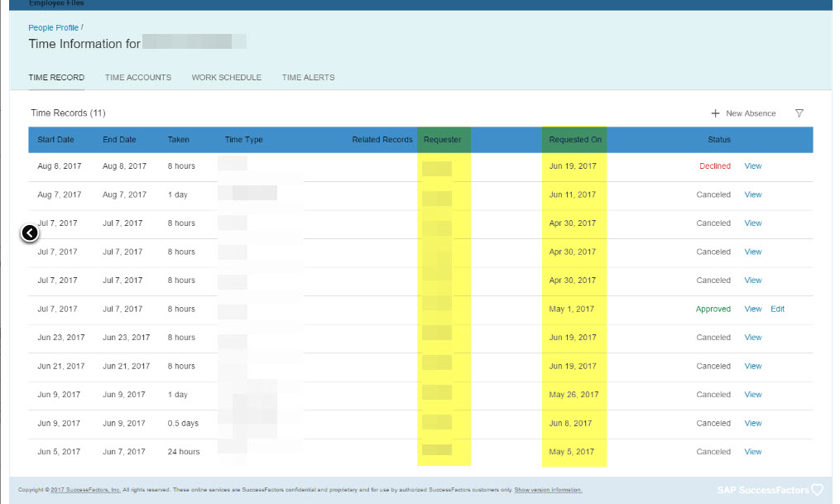Click the Requested On column header
This screenshot has width=840, height=504.
575,140
